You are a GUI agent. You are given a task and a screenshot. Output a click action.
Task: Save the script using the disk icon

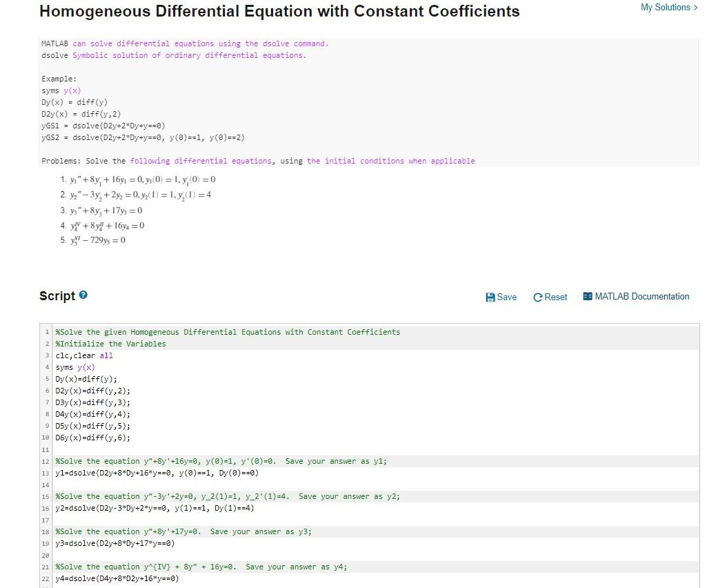(491, 297)
